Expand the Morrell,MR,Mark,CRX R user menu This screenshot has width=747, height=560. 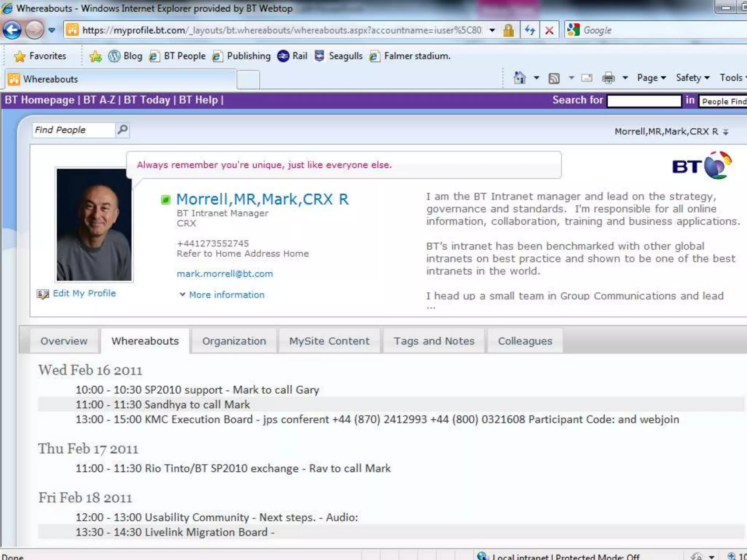[x=671, y=132]
